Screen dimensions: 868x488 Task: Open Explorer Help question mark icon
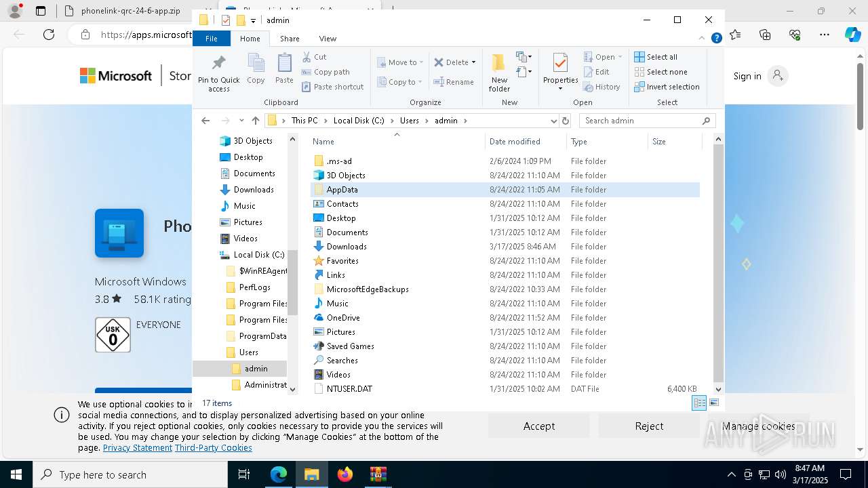tap(716, 39)
